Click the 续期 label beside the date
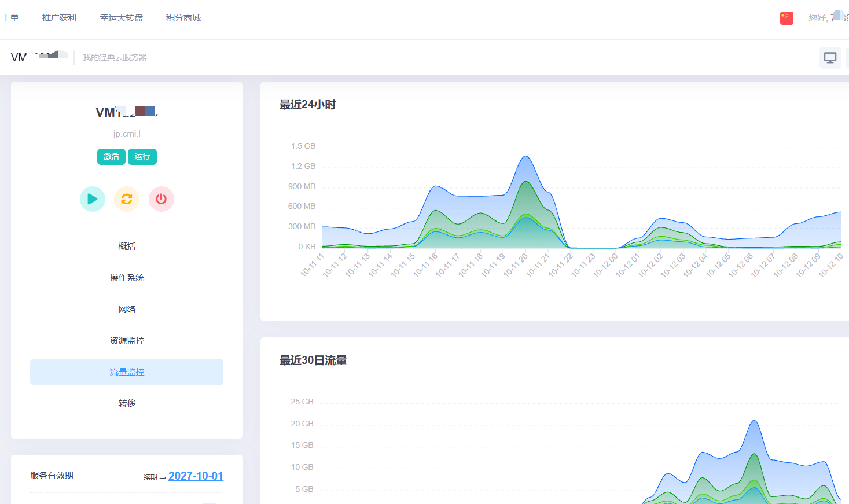Screen dimensions: 849x504 pos(150,477)
